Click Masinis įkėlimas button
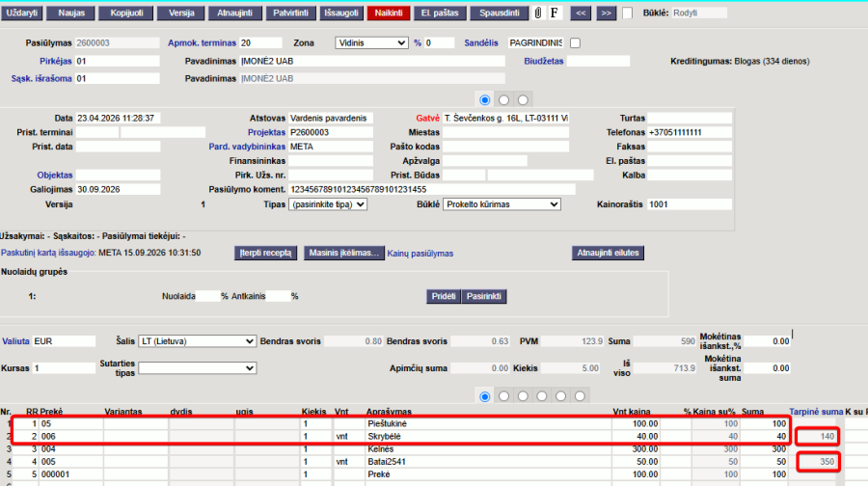Viewport: 868px width, 486px height. point(343,253)
